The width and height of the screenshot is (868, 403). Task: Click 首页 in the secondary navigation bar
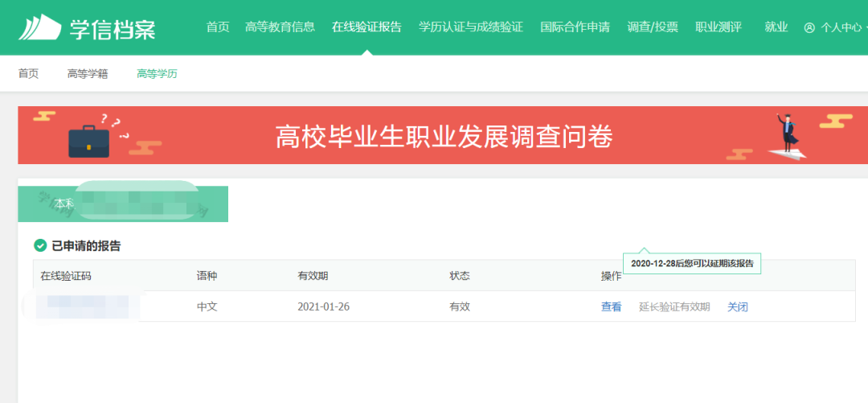click(28, 74)
